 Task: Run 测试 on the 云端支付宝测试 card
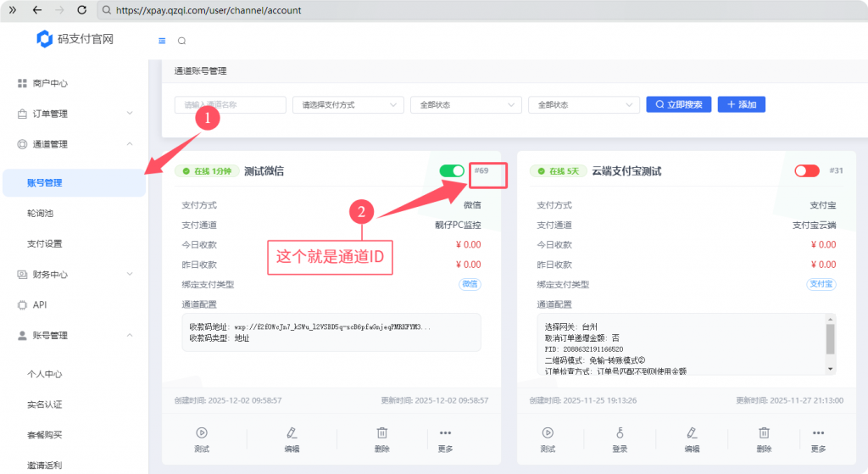[x=548, y=440]
